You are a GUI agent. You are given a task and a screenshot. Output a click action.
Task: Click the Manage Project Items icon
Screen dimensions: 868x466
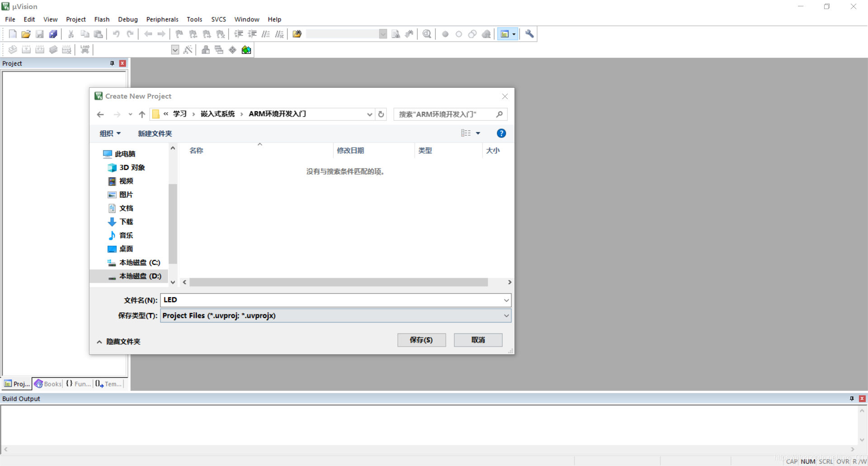point(206,50)
